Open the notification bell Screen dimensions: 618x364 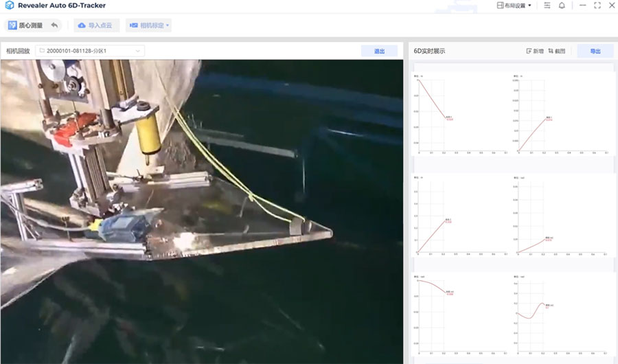pyautogui.click(x=562, y=5)
